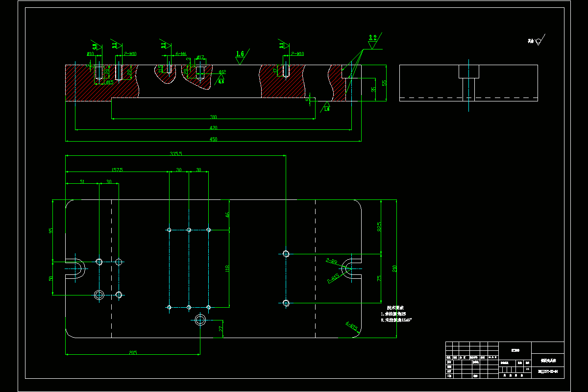Click the 210 overall height dimension
Viewport: 588px width, 392px height.
click(x=394, y=269)
